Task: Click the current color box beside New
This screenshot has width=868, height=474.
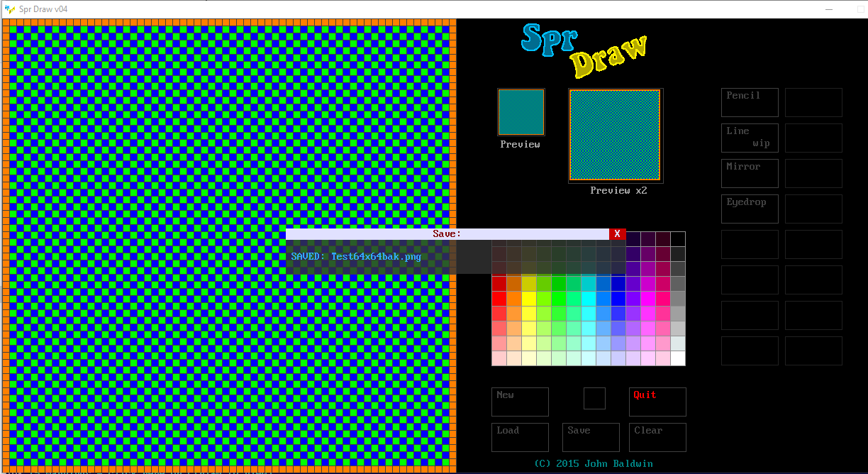Action: tap(594, 398)
